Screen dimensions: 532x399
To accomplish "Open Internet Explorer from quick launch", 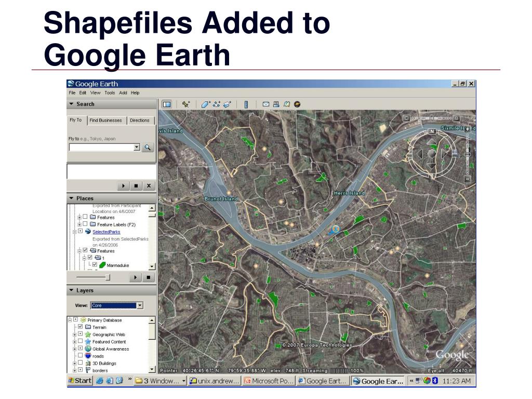I will pos(99,381).
